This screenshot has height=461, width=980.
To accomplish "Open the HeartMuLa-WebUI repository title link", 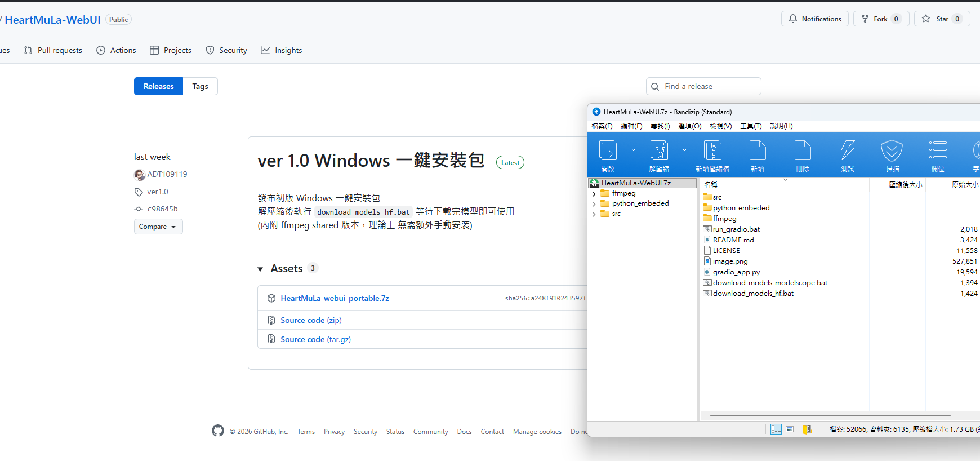I will pyautogui.click(x=53, y=20).
